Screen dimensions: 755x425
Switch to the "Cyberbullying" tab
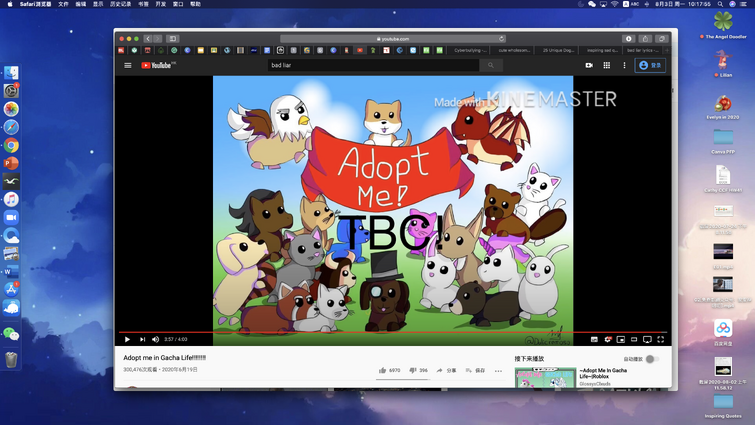coord(470,51)
